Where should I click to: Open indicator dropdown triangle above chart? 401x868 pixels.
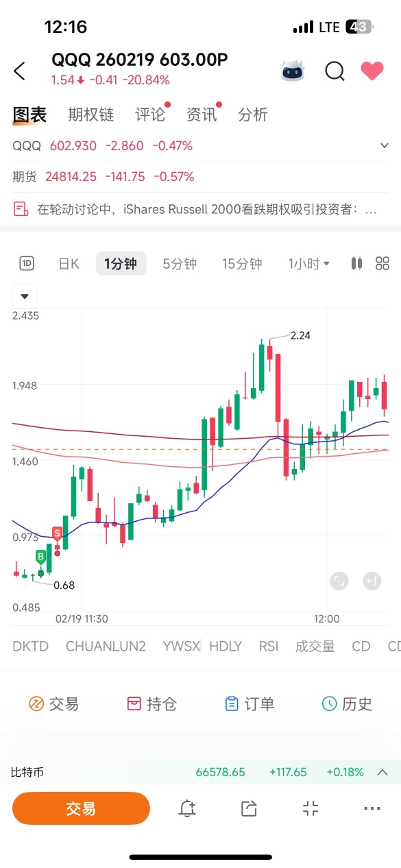pyautogui.click(x=25, y=296)
